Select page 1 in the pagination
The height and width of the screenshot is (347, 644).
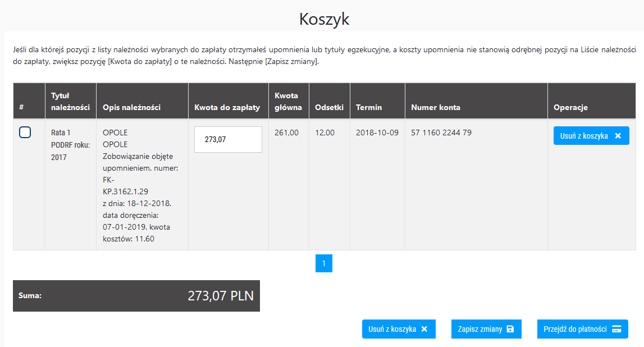point(323,263)
